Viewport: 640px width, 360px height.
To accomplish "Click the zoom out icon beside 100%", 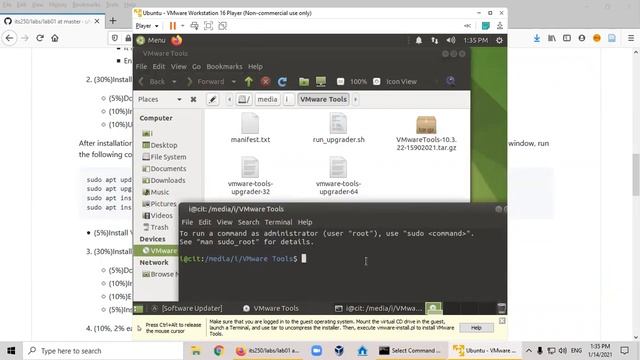I will pos(340,81).
